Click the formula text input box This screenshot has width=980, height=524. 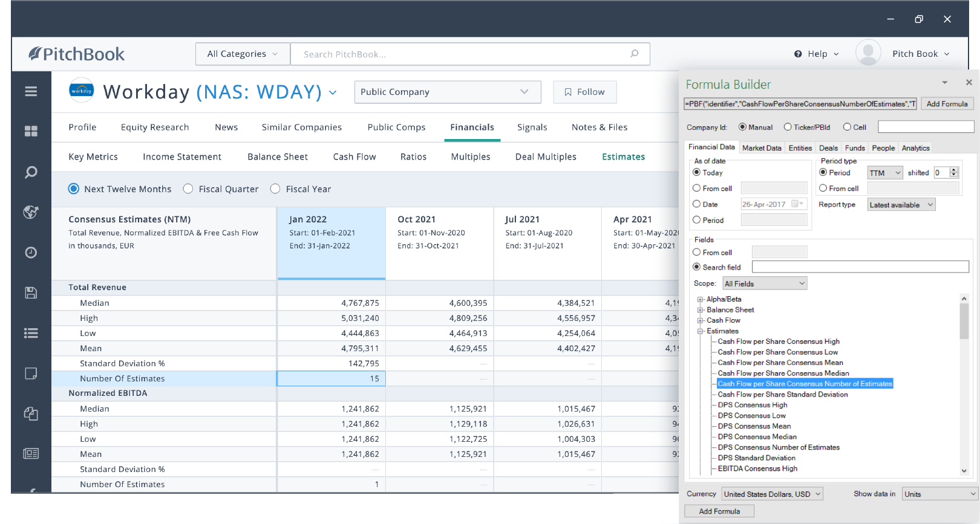[800, 104]
